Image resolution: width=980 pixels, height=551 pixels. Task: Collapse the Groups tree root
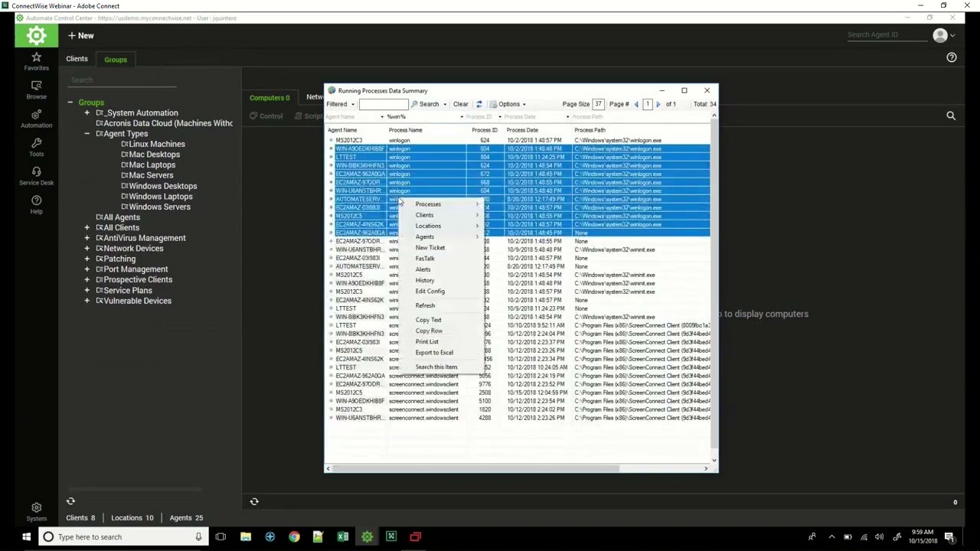70,103
